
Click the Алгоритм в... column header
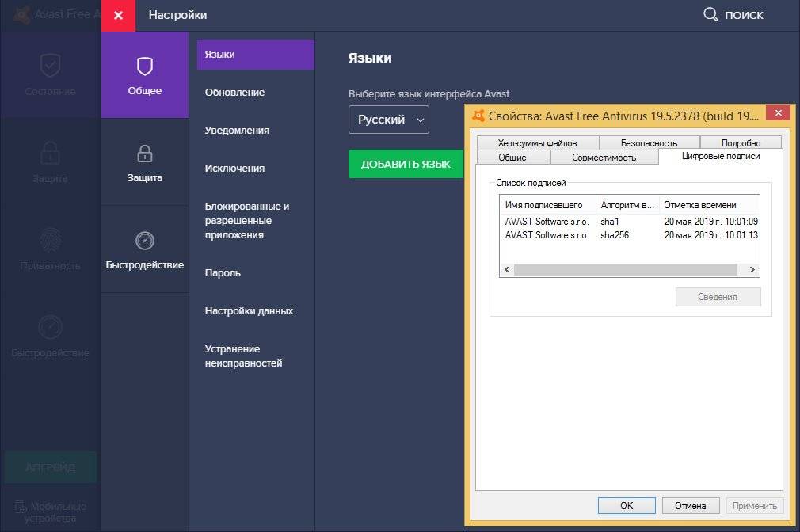[627, 205]
